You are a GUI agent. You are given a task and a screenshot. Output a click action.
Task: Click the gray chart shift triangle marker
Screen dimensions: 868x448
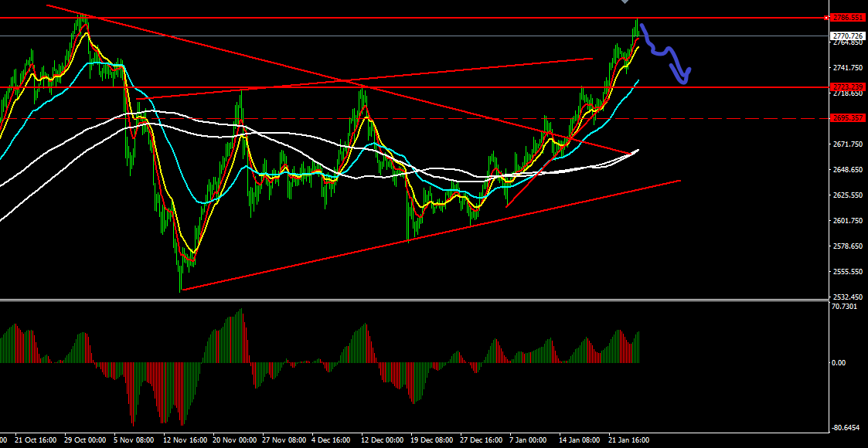[625, 2]
